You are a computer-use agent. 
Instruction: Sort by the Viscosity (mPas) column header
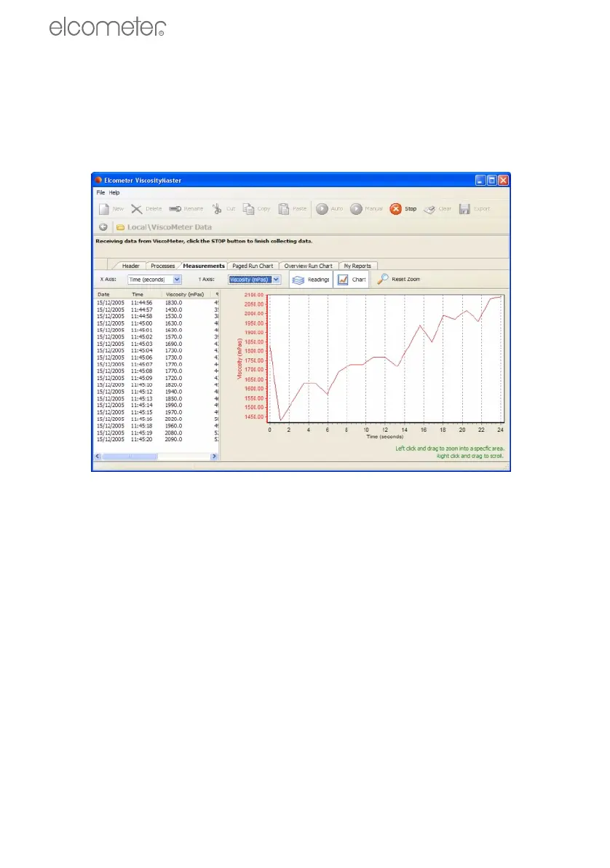(187, 294)
